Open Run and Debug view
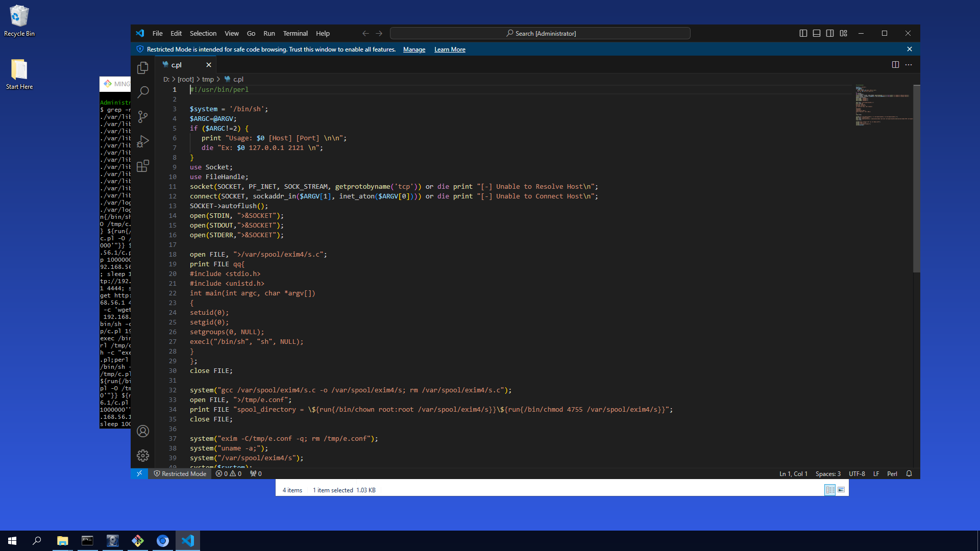This screenshot has height=551, width=980. tap(143, 141)
